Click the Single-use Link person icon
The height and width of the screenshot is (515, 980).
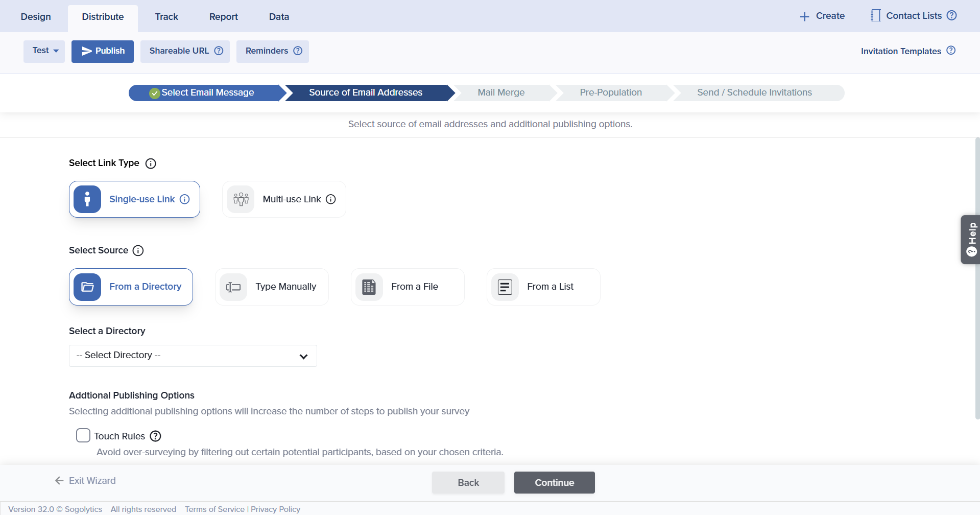pyautogui.click(x=87, y=199)
